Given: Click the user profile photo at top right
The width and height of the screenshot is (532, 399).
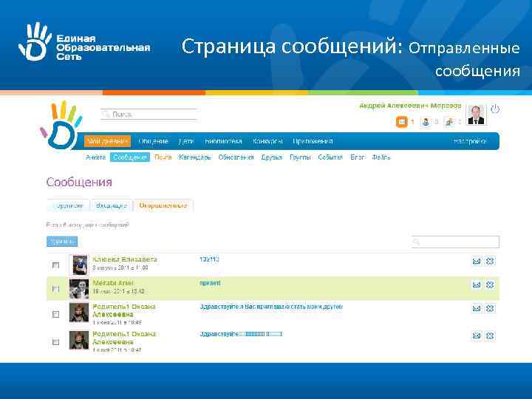Looking at the screenshot, I should tap(476, 115).
